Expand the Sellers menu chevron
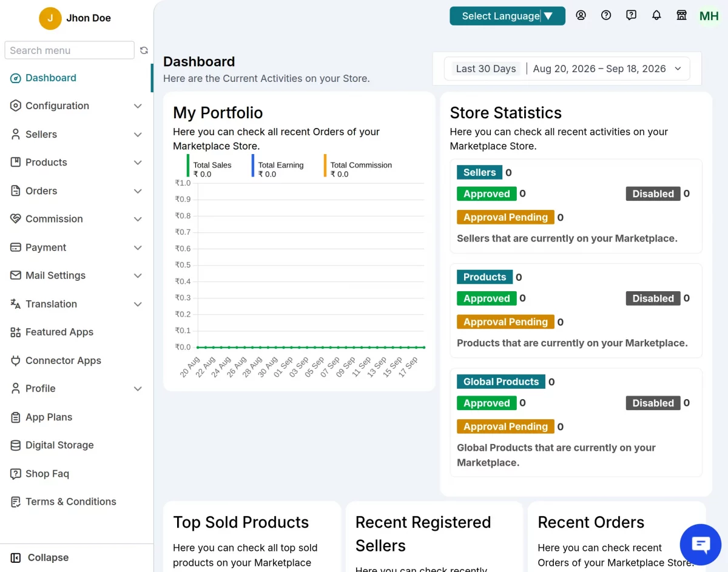728x572 pixels. point(138,135)
